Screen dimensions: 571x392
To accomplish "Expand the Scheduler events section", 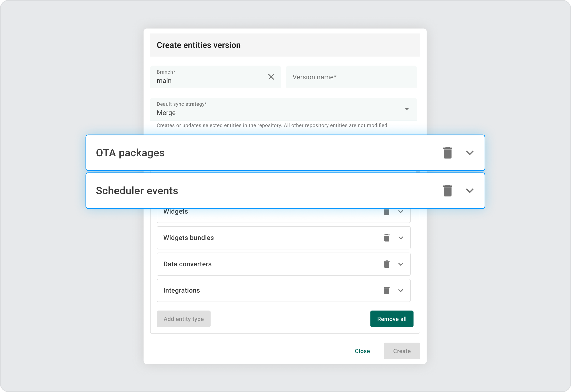I will pyautogui.click(x=469, y=191).
